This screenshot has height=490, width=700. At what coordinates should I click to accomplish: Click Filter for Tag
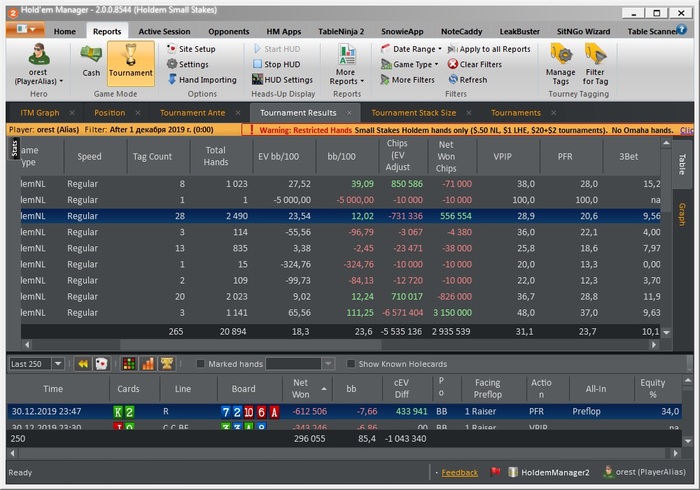[x=595, y=64]
